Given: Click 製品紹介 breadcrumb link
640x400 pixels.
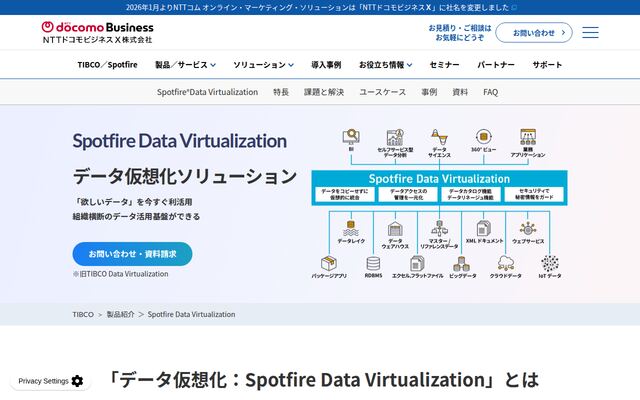Looking at the screenshot, I should (120, 314).
